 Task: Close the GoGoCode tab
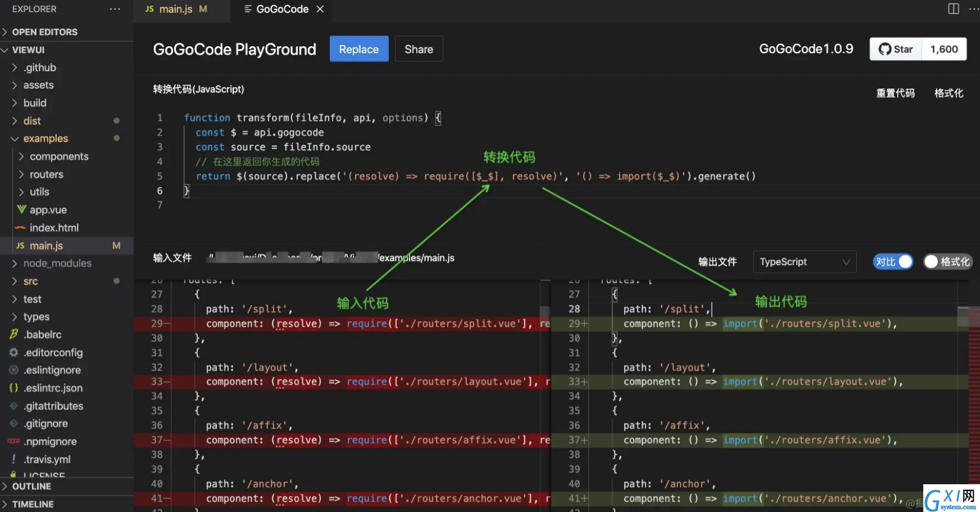click(320, 9)
